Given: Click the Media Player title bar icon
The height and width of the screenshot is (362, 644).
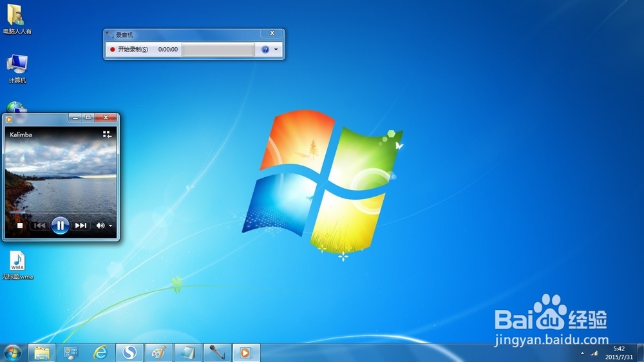Looking at the screenshot, I should [9, 120].
